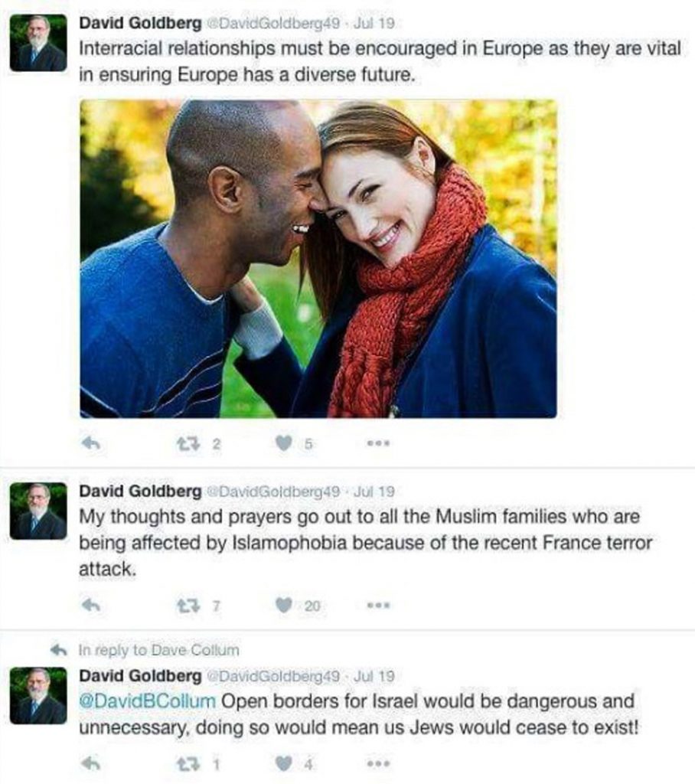
Task: Reply to the Open borders for Israel tweet
Action: [91, 763]
